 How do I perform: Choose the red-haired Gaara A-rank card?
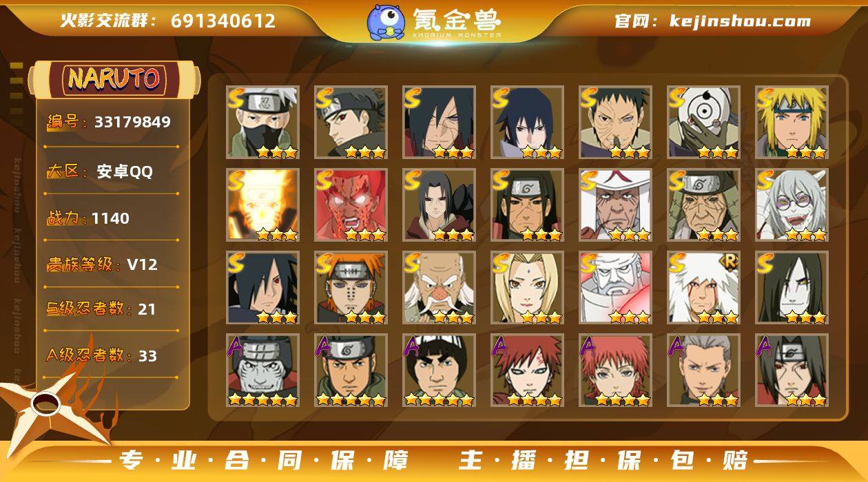pos(528,370)
